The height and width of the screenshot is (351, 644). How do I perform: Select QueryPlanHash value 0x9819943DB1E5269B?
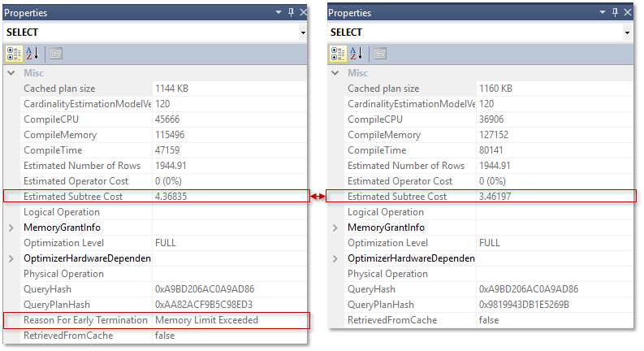click(x=524, y=305)
